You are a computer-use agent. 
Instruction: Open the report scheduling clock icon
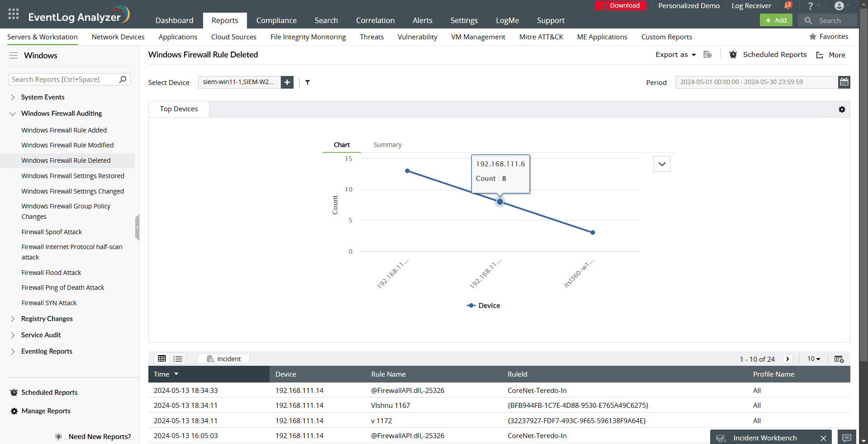(x=733, y=54)
